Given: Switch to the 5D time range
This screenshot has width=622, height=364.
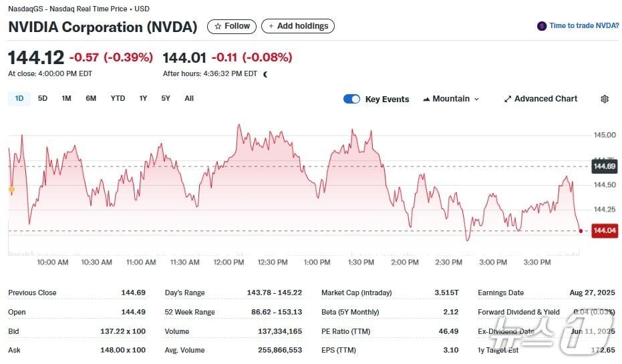Looking at the screenshot, I should click(43, 98).
